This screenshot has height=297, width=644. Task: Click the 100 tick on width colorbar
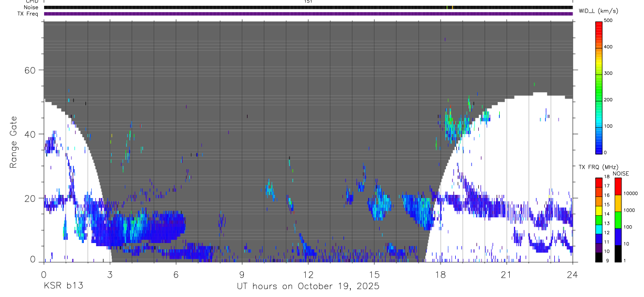pyautogui.click(x=609, y=126)
